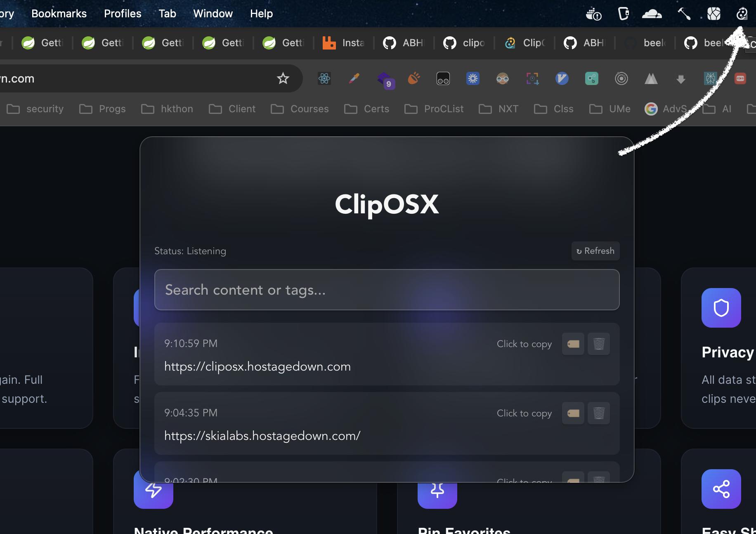Open the hkthon bookmarks folder
Screen dimensions: 756x534
(167, 109)
